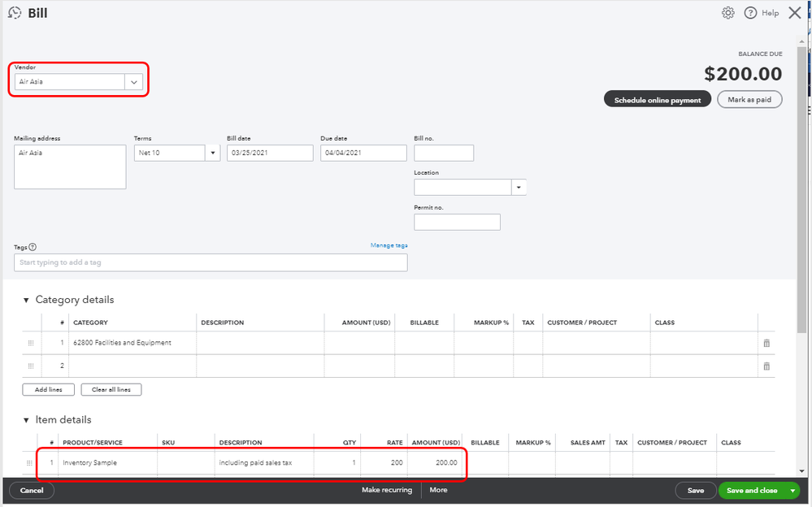Delete category line 2 with trash icon
Screen dimensions: 812x507
(766, 366)
